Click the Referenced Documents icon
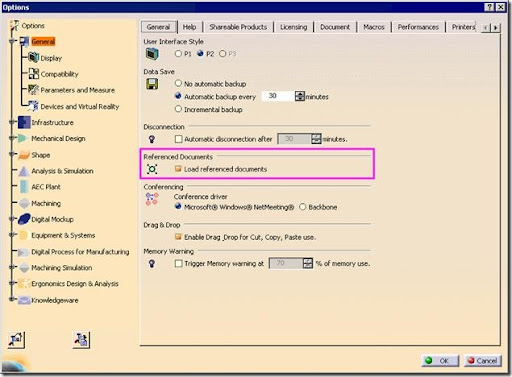 click(152, 169)
